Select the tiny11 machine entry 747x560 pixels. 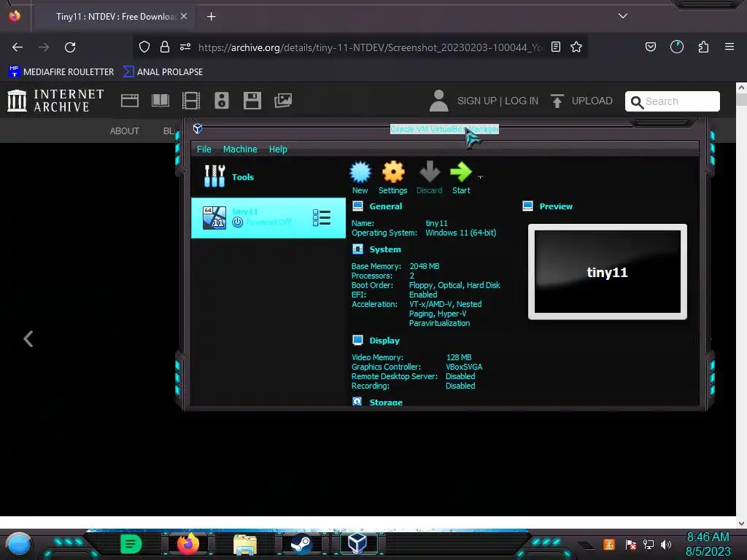268,217
